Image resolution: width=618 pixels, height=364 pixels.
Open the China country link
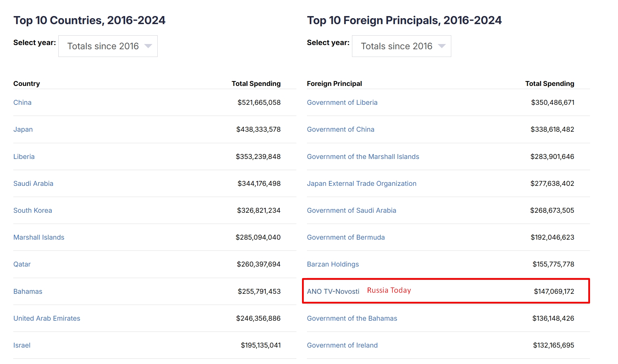point(22,102)
